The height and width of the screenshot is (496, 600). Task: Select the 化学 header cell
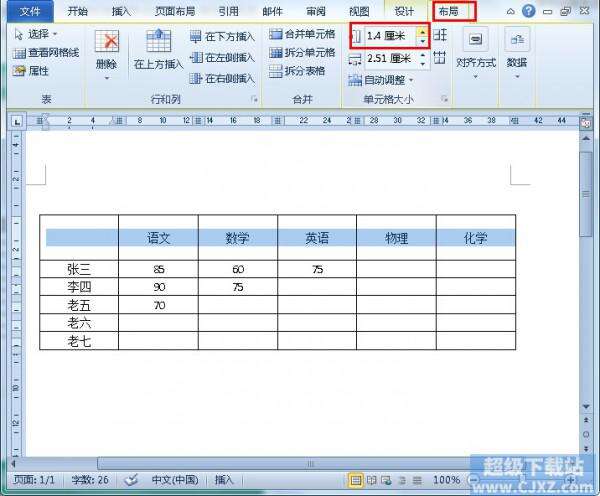(476, 238)
